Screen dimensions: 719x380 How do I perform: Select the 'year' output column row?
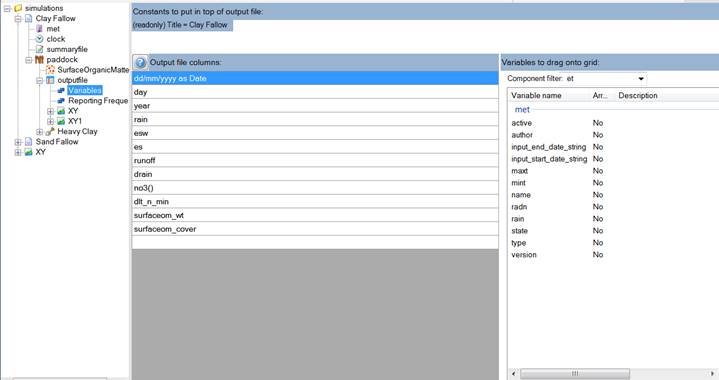coord(315,106)
